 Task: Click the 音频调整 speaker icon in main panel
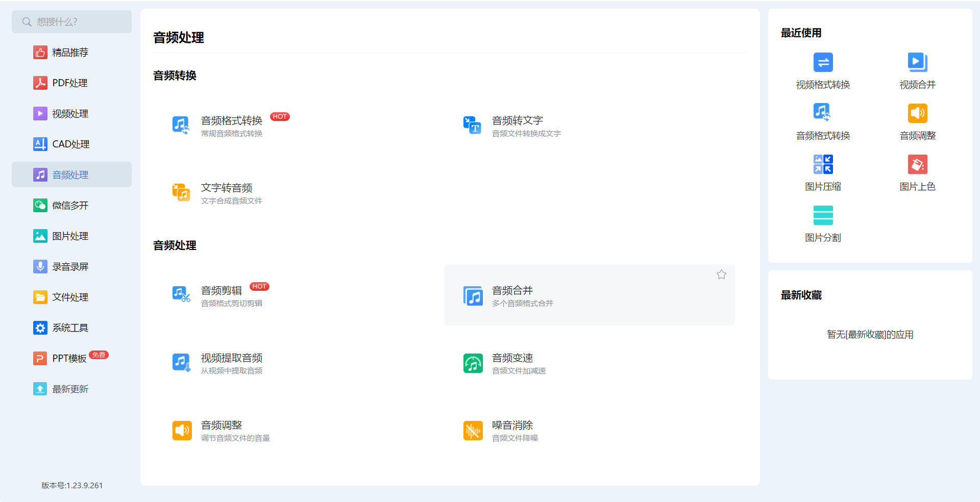coord(182,431)
